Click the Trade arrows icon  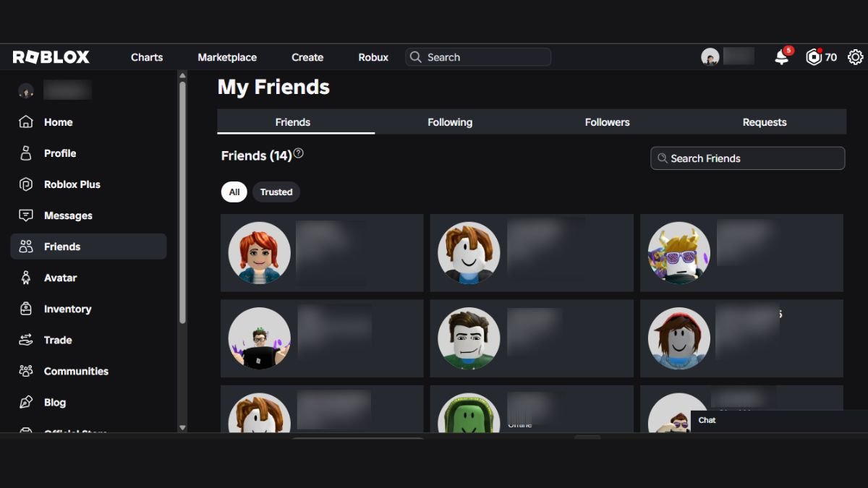pos(26,340)
